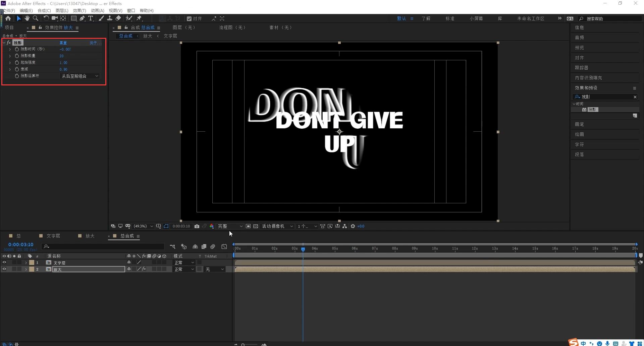Toggle mask and shape path visibility

[166, 226]
